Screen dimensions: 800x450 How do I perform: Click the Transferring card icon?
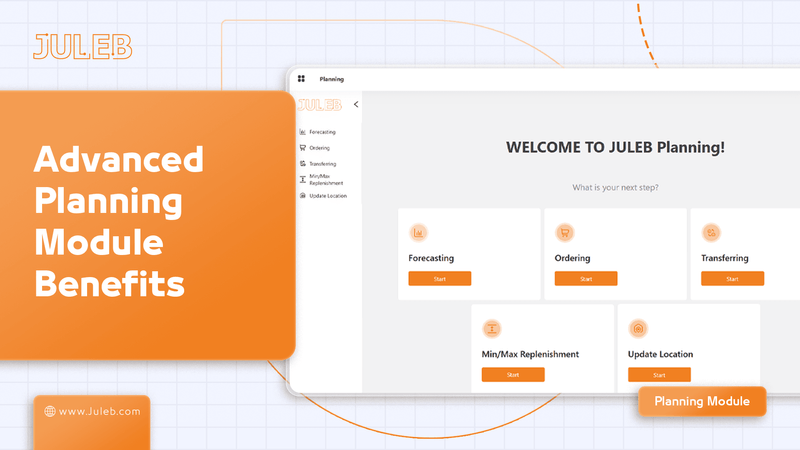click(x=711, y=232)
